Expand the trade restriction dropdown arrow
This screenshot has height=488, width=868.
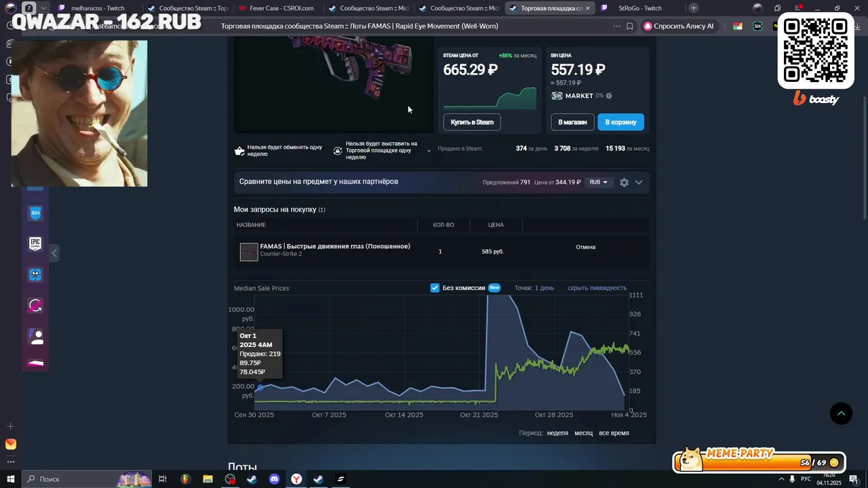[429, 150]
